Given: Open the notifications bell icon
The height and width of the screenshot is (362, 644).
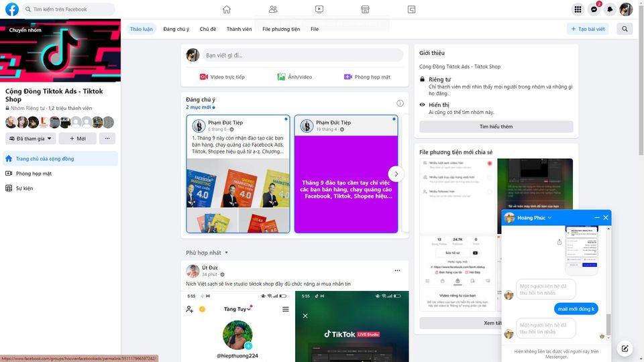Looking at the screenshot, I should pos(610,9).
